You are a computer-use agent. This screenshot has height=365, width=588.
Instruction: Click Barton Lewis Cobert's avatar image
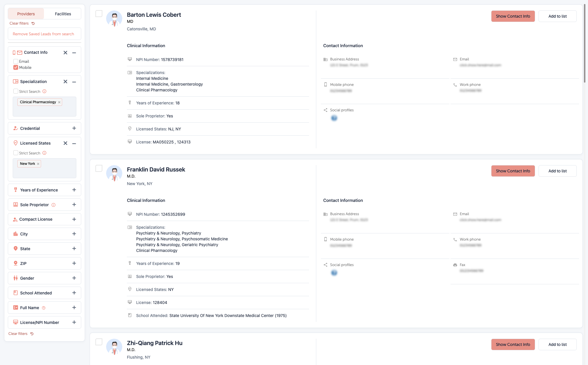[x=114, y=19]
